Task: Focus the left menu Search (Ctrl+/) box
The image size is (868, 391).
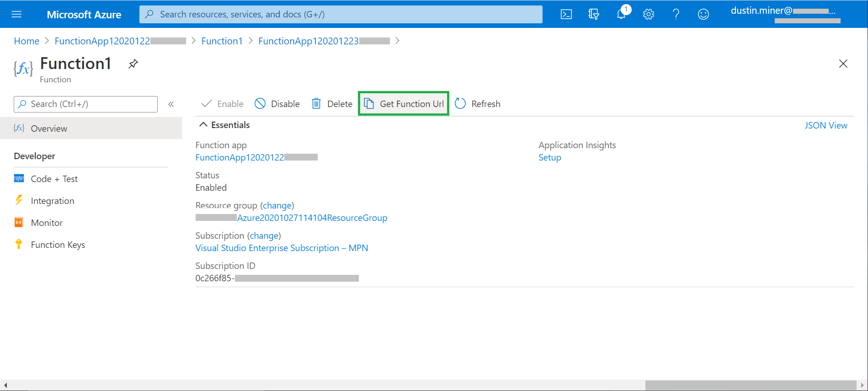Action: [85, 104]
